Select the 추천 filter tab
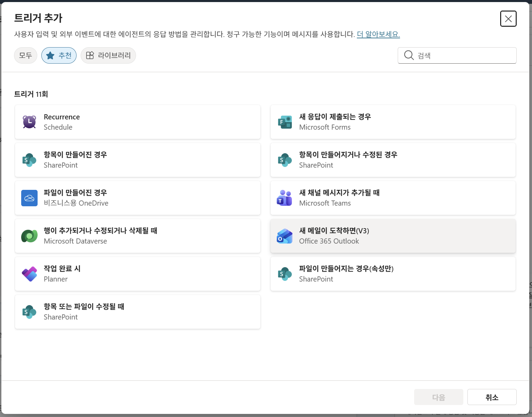 pyautogui.click(x=59, y=55)
